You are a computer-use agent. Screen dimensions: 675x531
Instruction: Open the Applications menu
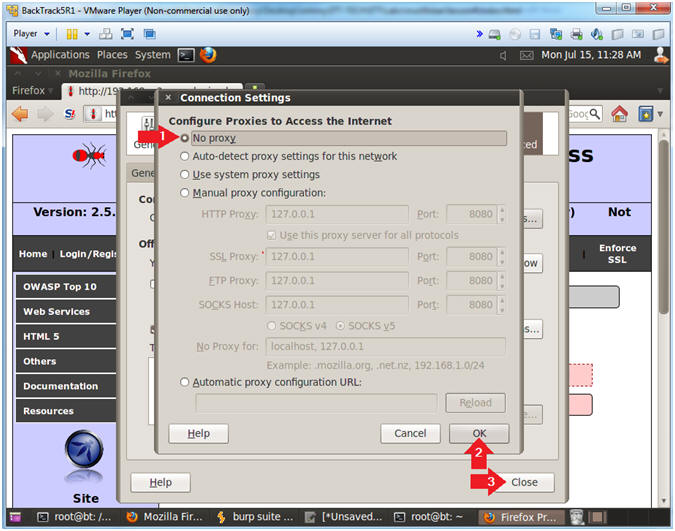[x=60, y=55]
